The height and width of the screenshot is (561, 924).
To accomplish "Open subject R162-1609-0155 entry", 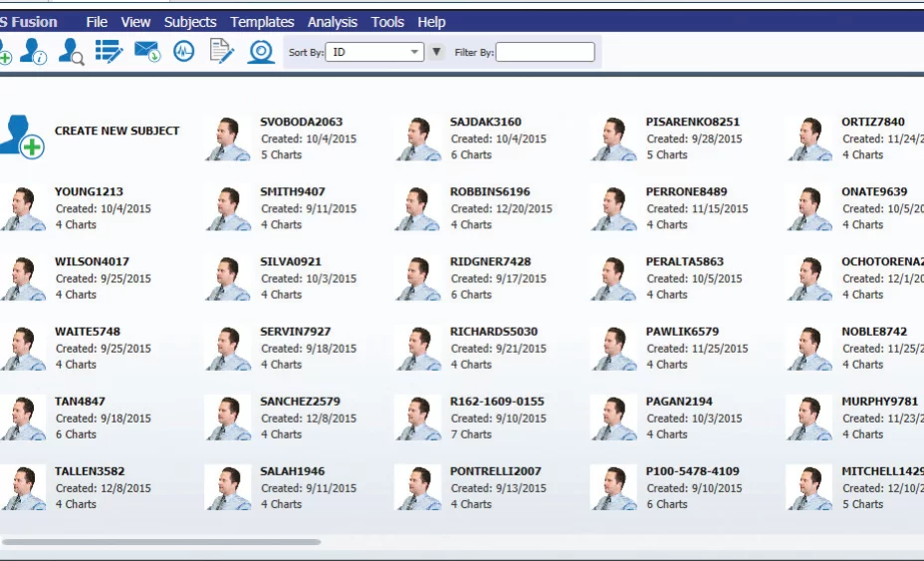I will [497, 402].
